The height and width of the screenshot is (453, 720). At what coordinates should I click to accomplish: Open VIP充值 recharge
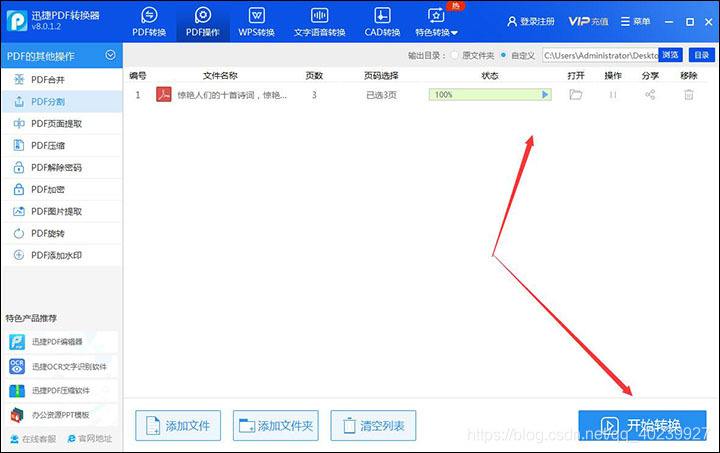[x=588, y=22]
